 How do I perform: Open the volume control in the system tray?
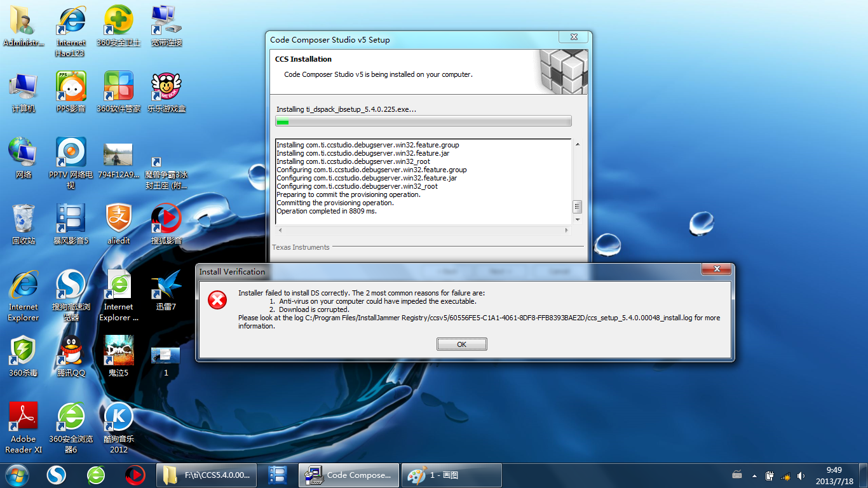pos(801,475)
